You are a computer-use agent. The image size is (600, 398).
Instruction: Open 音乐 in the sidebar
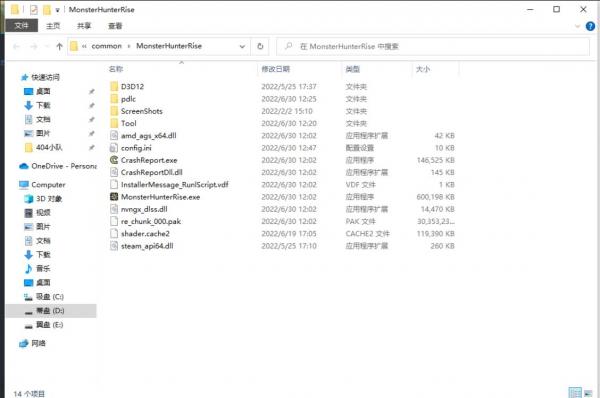pos(43,269)
